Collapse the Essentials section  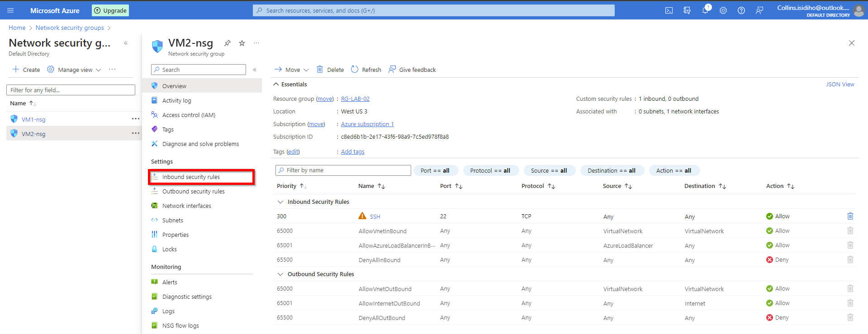[x=276, y=84]
